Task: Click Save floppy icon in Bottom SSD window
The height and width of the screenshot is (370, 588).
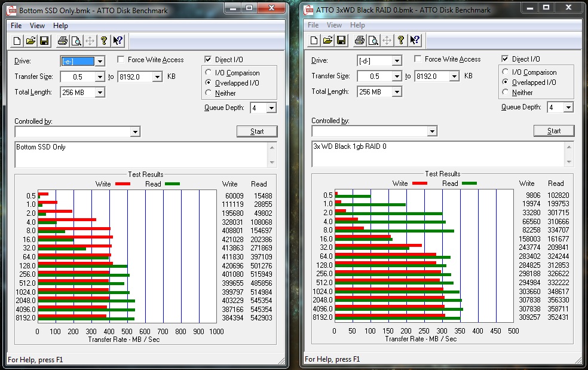Action: tap(44, 41)
